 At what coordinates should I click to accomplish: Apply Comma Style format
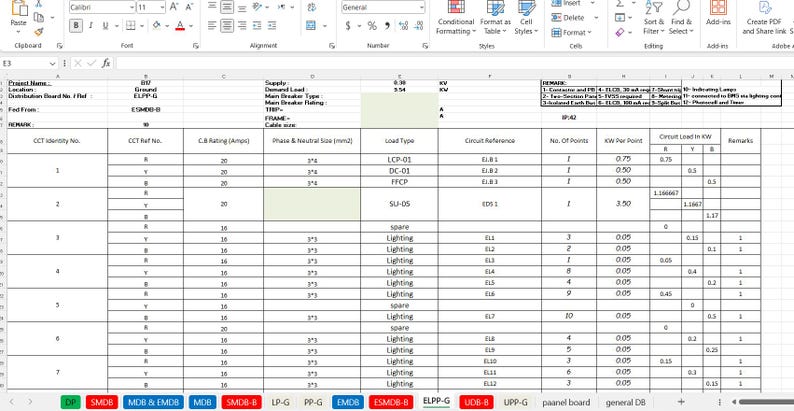coord(387,25)
